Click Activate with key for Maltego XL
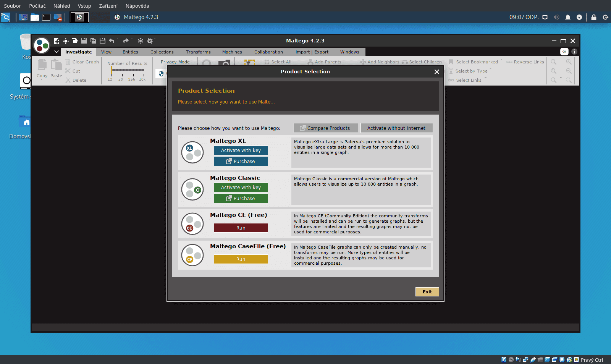 point(241,150)
